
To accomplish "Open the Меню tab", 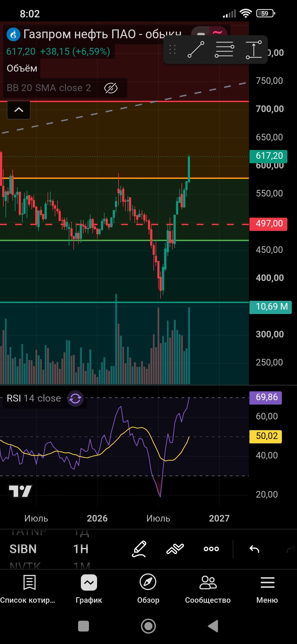I will click(267, 589).
